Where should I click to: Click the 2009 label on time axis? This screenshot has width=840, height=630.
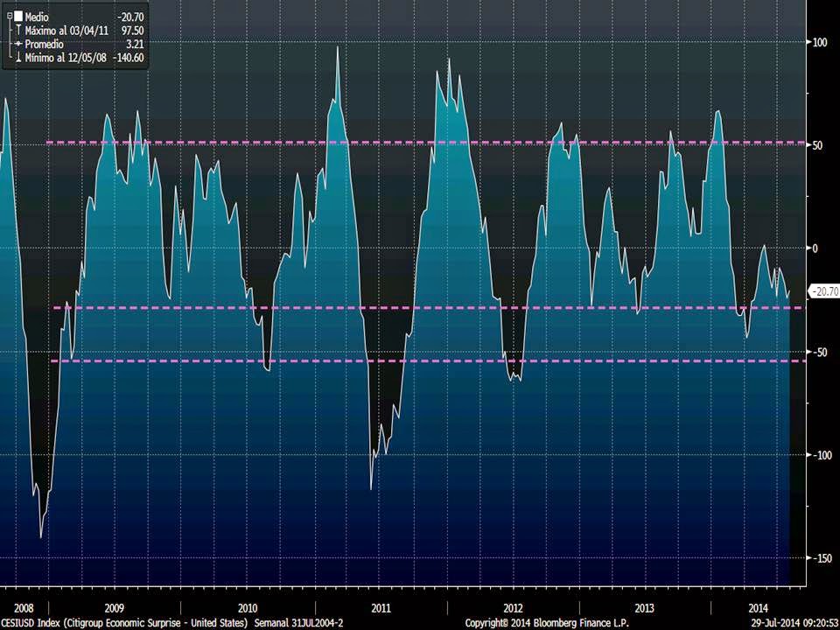click(x=114, y=608)
